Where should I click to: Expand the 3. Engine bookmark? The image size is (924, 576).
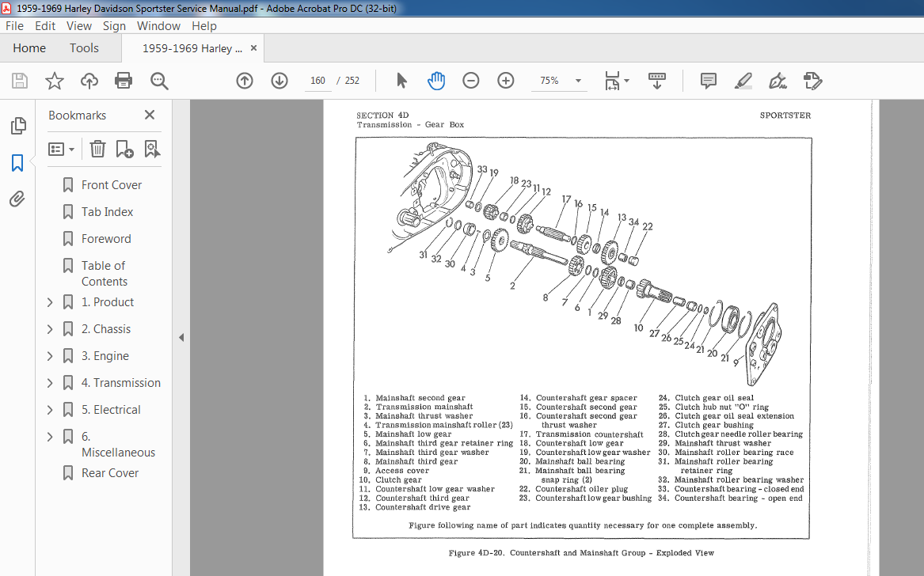[50, 356]
